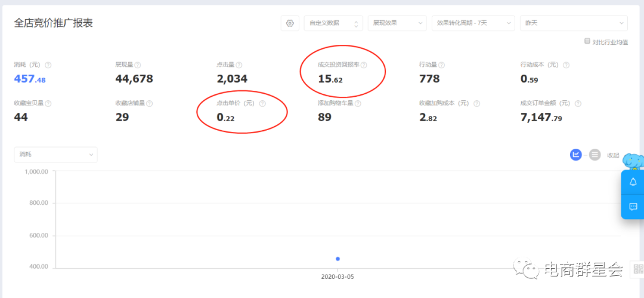Open the QR code icon
The image size is (644, 298).
pyautogui.click(x=639, y=269)
